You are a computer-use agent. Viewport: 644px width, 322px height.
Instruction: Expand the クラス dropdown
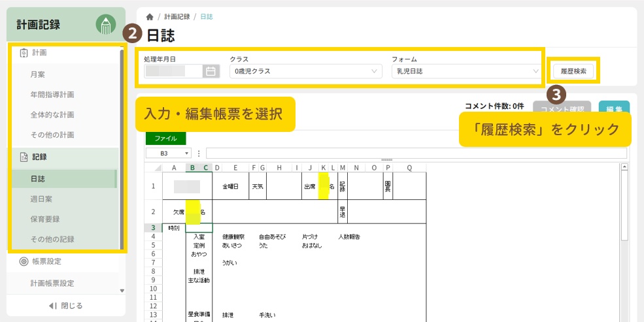[x=305, y=71]
